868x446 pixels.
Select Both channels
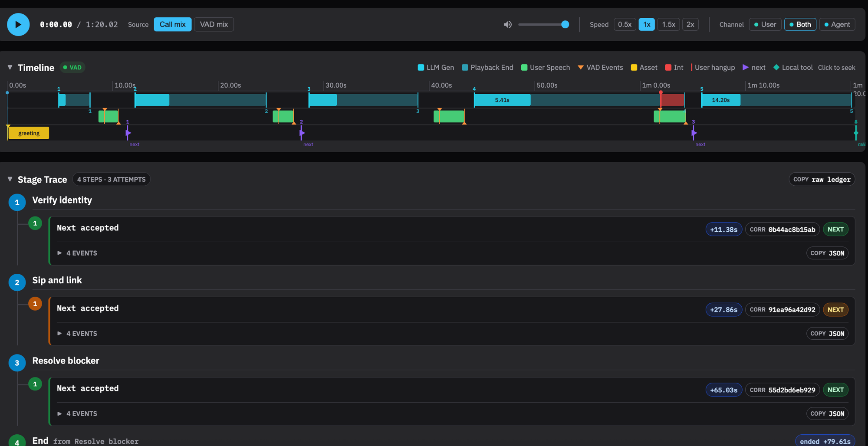800,24
